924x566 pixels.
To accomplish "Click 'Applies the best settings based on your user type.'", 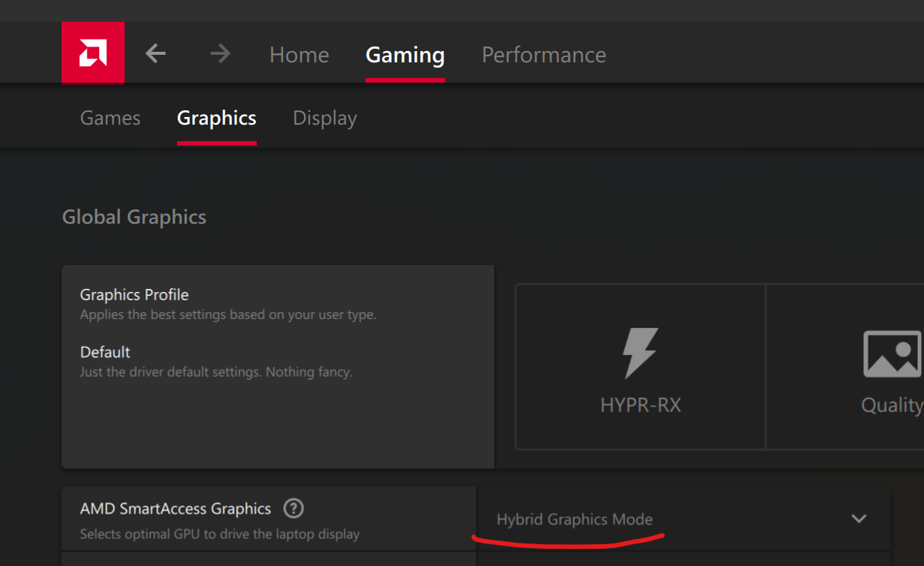I will coord(228,315).
